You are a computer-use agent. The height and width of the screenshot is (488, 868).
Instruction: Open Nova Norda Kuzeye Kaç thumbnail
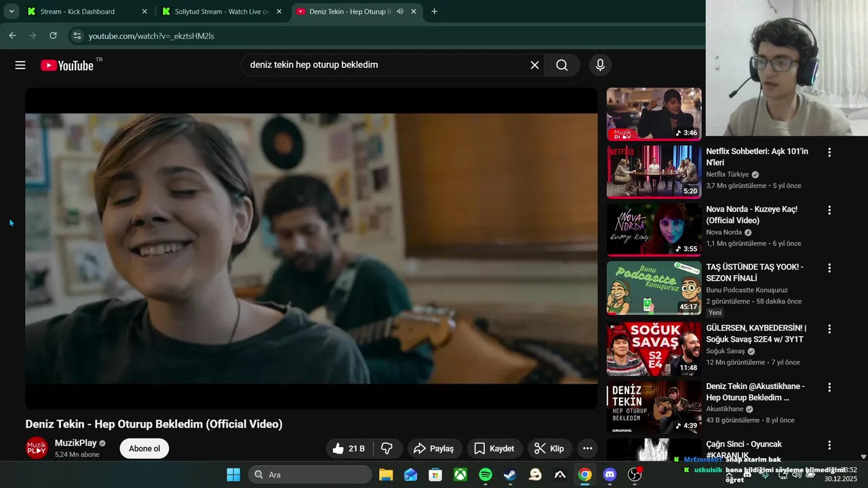654,229
